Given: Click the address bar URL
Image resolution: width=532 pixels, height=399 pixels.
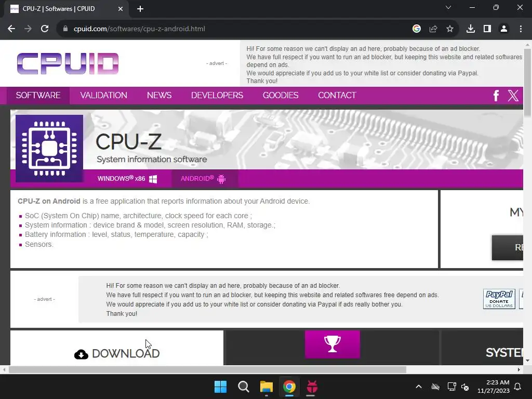Looking at the screenshot, I should point(139,29).
